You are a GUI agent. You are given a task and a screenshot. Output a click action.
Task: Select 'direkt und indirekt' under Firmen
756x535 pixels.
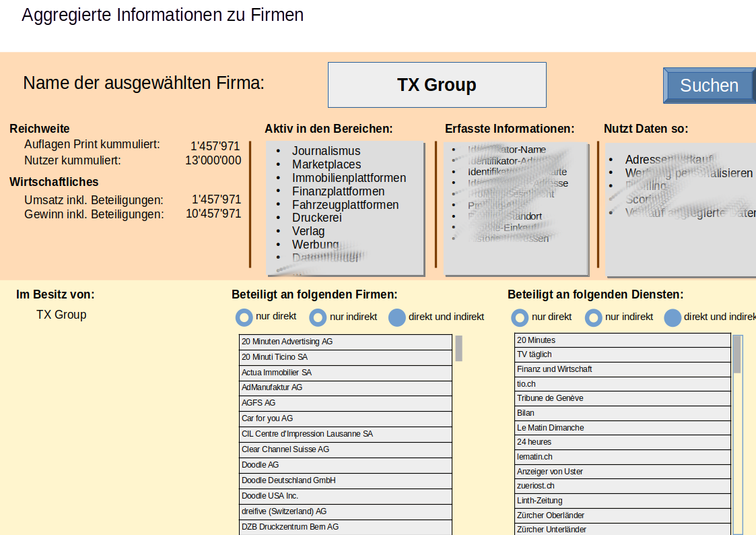click(398, 317)
